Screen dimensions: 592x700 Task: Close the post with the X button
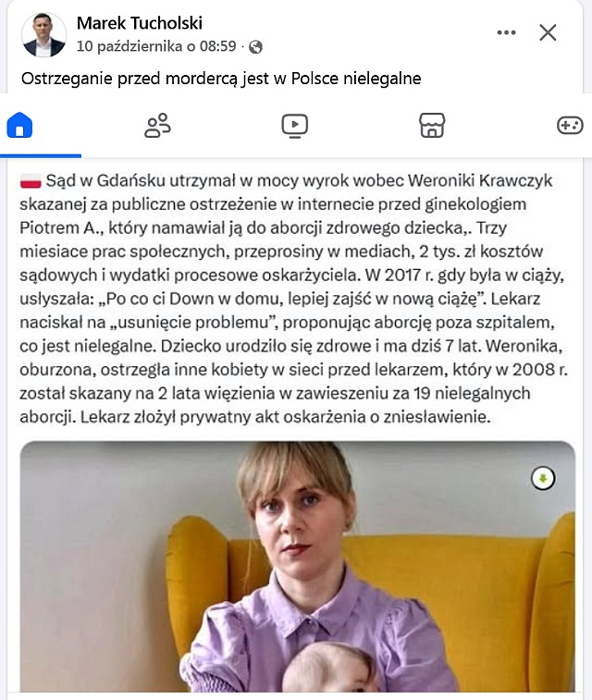pyautogui.click(x=548, y=33)
